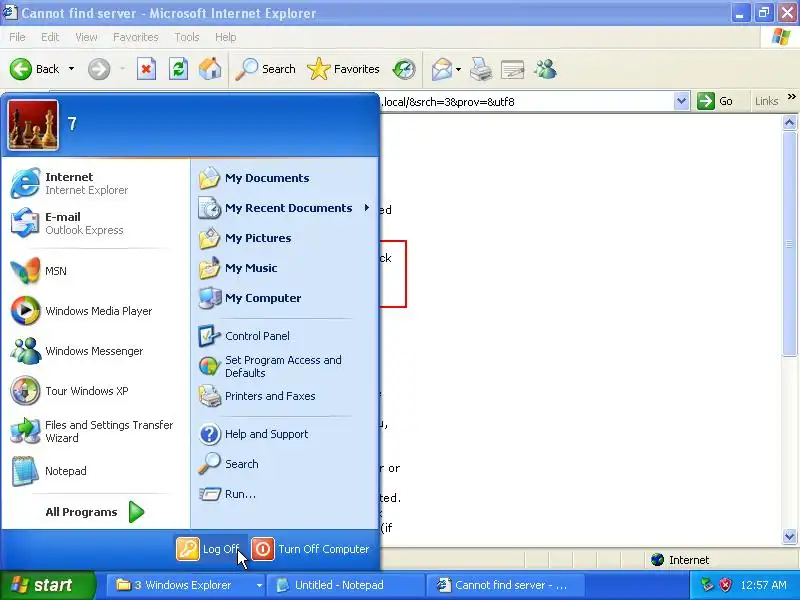This screenshot has width=800, height=600.
Task: Open My Music folder
Action: (x=284, y=268)
